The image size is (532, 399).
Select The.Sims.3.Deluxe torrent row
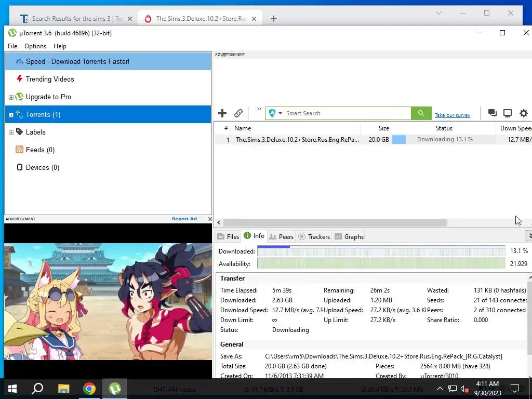coord(373,139)
